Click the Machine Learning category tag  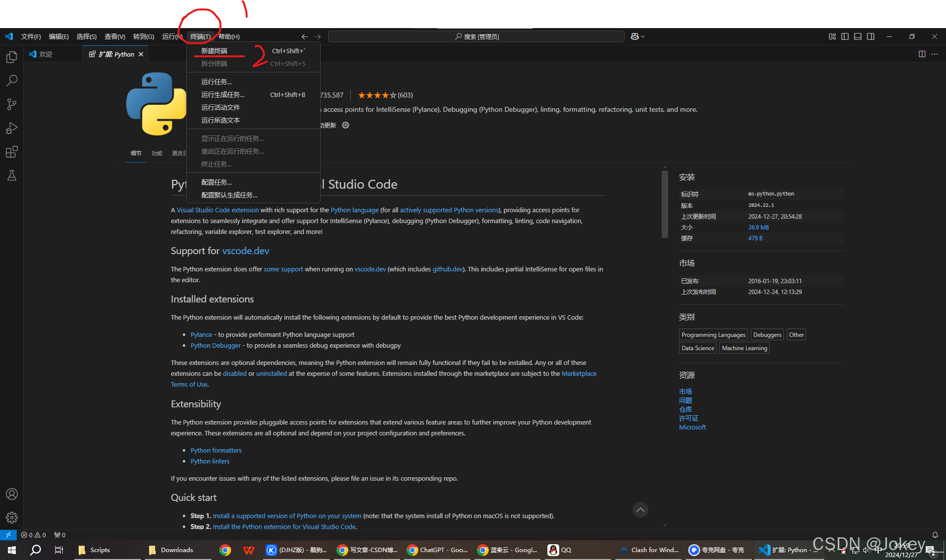[744, 348]
